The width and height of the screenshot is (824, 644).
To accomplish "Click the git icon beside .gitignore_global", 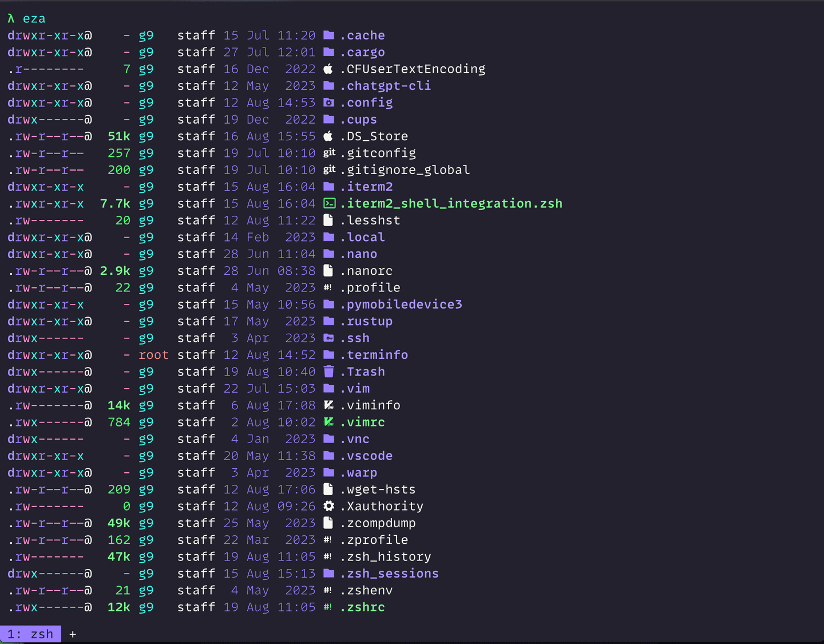I will point(329,169).
